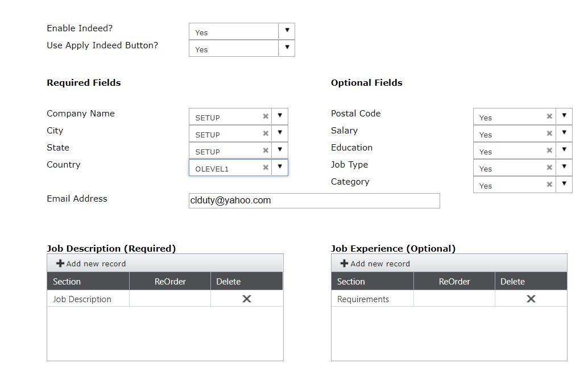Open the Job Type dropdown
This screenshot has height=376, width=588.
click(564, 167)
